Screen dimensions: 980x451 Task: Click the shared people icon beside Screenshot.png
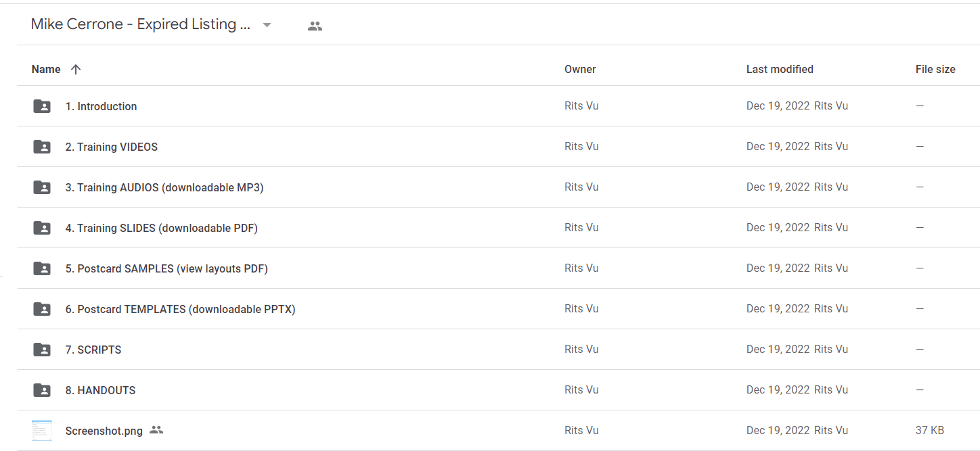(x=156, y=430)
